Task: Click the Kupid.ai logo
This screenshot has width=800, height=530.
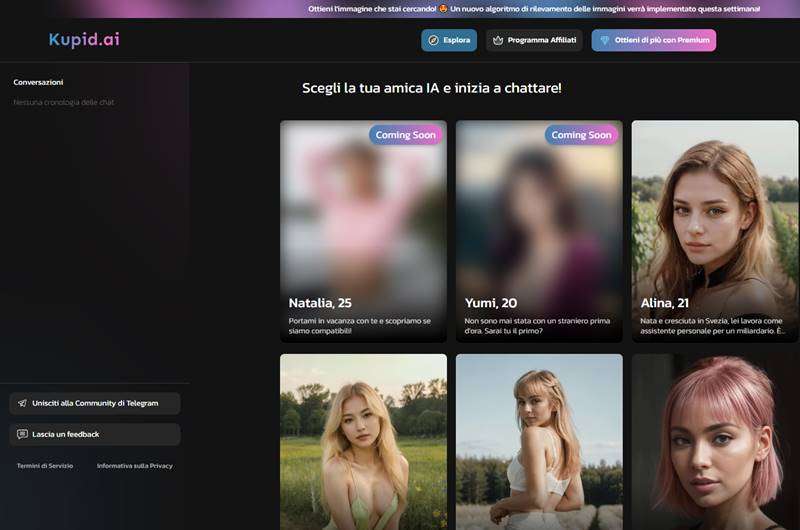Action: (x=84, y=39)
